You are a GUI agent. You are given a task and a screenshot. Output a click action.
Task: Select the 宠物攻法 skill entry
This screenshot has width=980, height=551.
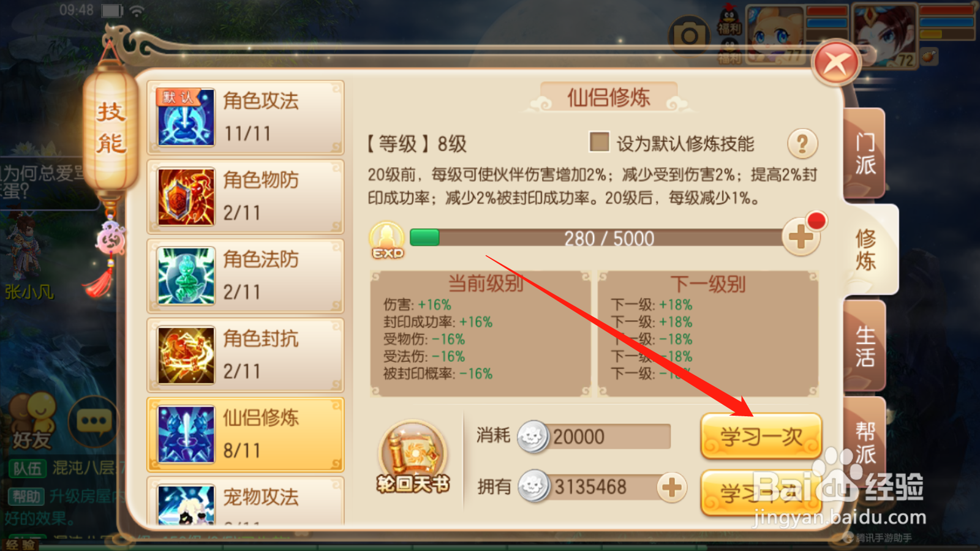pyautogui.click(x=246, y=501)
